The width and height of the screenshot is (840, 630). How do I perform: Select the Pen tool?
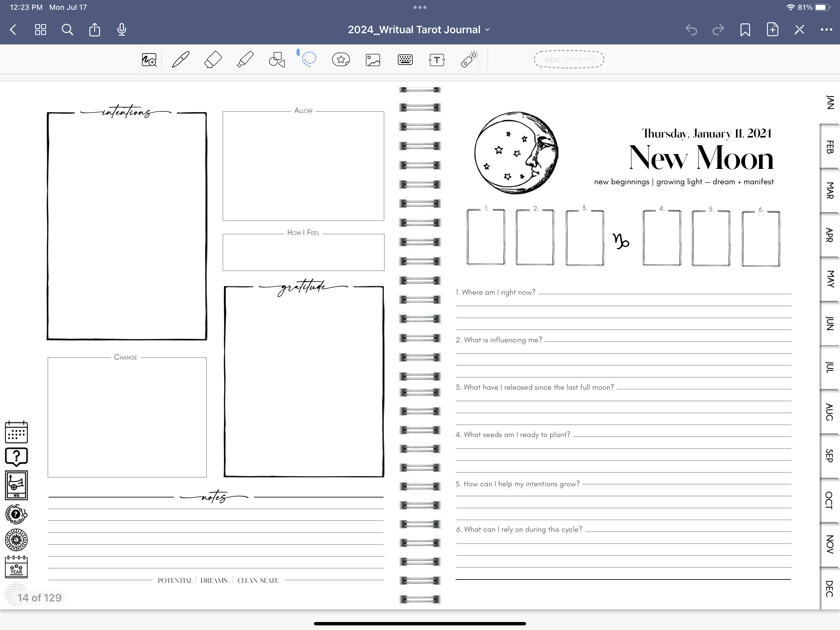pos(180,60)
